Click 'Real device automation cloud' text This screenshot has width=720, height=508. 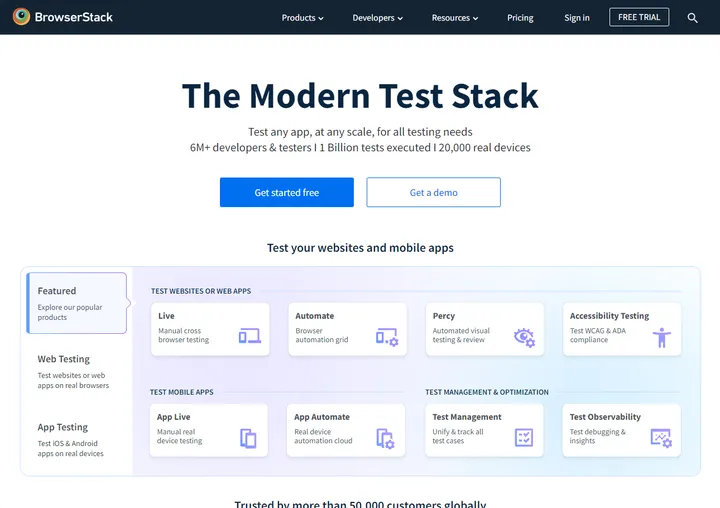tap(323, 436)
